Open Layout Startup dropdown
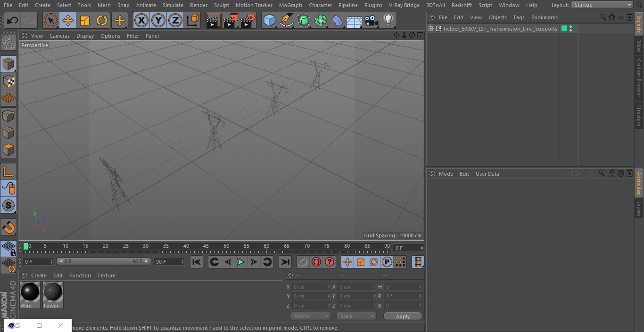The width and height of the screenshot is (644, 332). pos(602,5)
